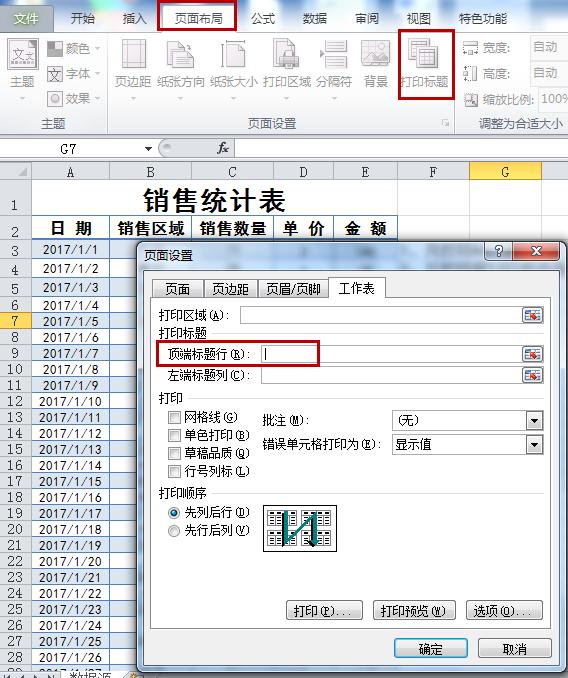Open the Name Box dropdown arrow
568x678 pixels.
tap(148, 149)
